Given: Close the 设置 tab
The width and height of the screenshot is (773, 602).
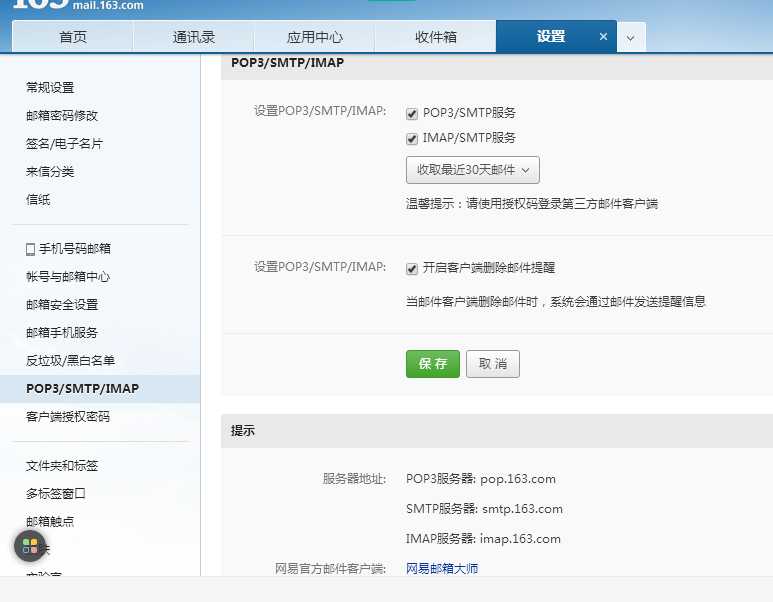Looking at the screenshot, I should point(603,36).
